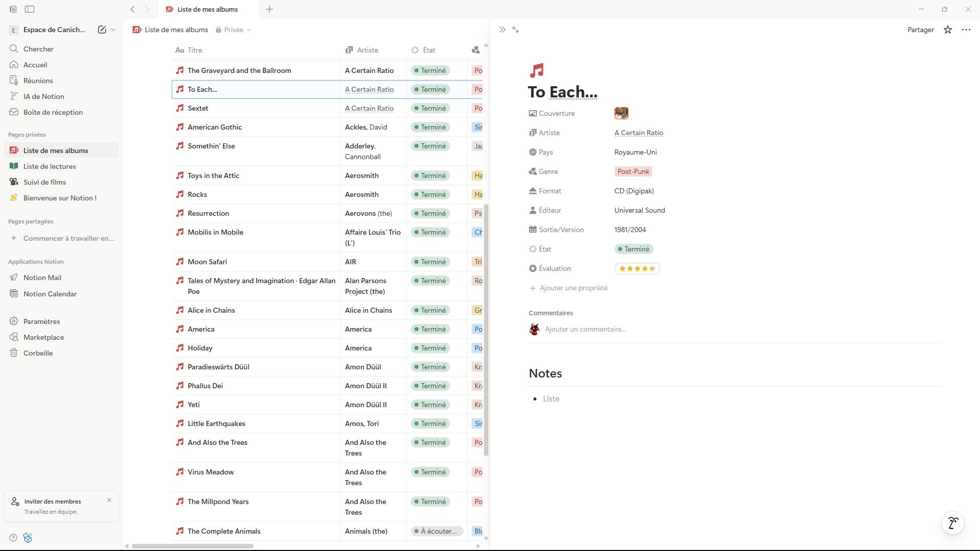Screen dimensions: 980x551
Task: Open the Privée sharing dropdown
Action: tap(233, 30)
